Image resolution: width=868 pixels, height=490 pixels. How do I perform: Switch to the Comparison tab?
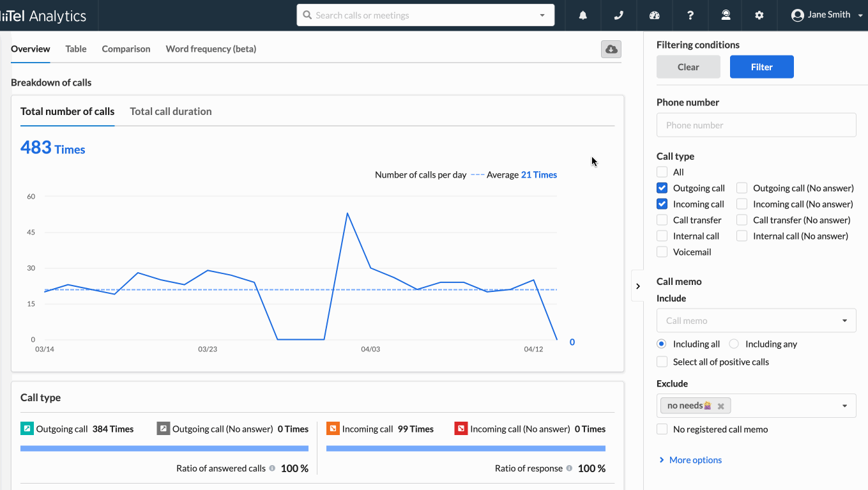tap(126, 49)
